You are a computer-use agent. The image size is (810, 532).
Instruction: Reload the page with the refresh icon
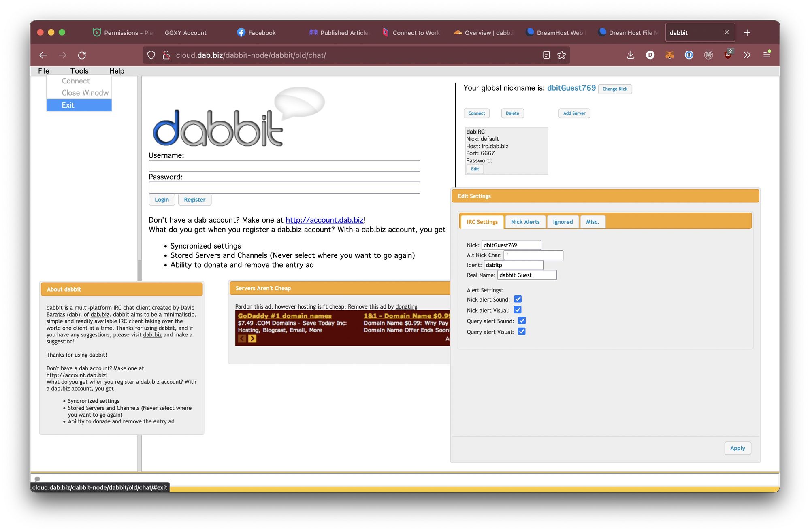82,55
